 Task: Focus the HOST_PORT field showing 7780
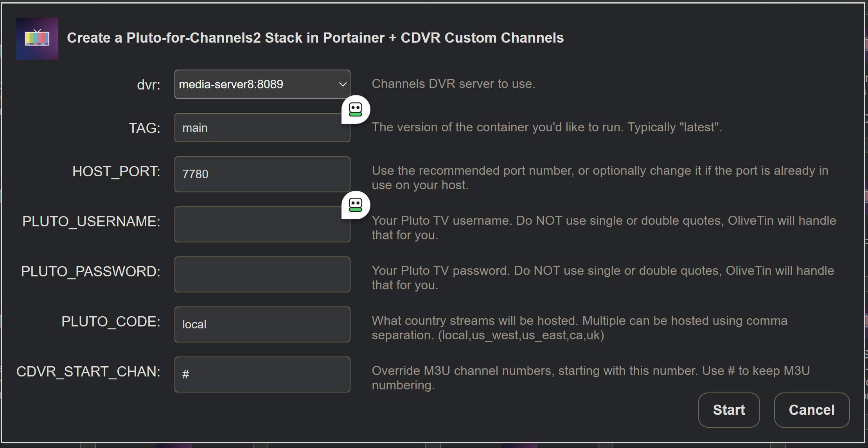point(262,174)
